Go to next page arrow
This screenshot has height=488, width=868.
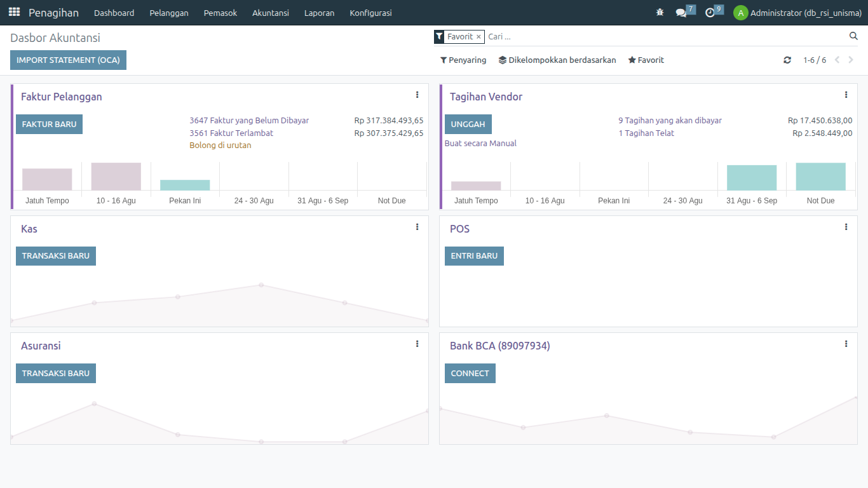pos(851,60)
